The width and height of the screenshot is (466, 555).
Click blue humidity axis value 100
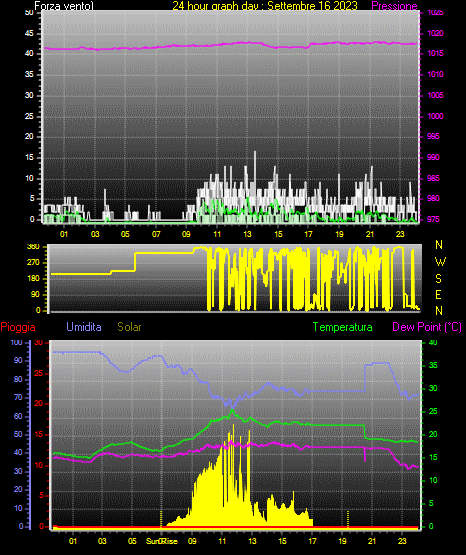[16, 343]
